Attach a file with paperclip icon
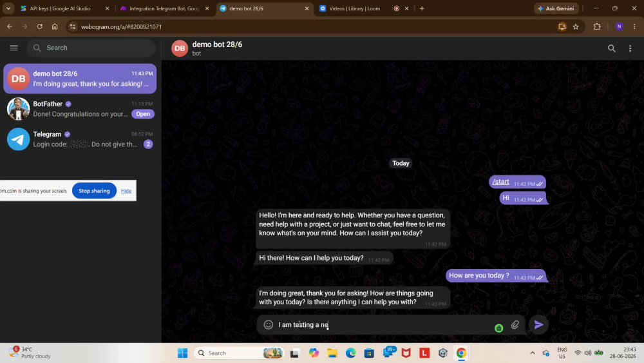644x363 pixels. (515, 325)
